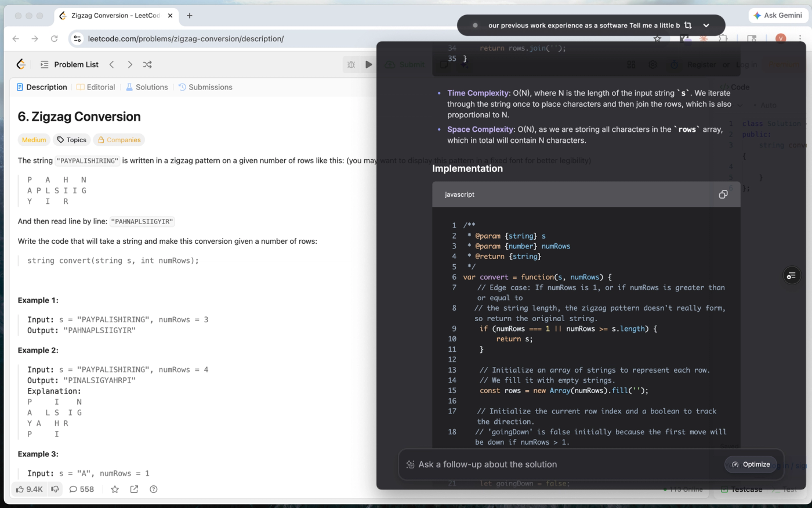The height and width of the screenshot is (508, 812).
Task: Open the Editorial tab
Action: click(96, 87)
